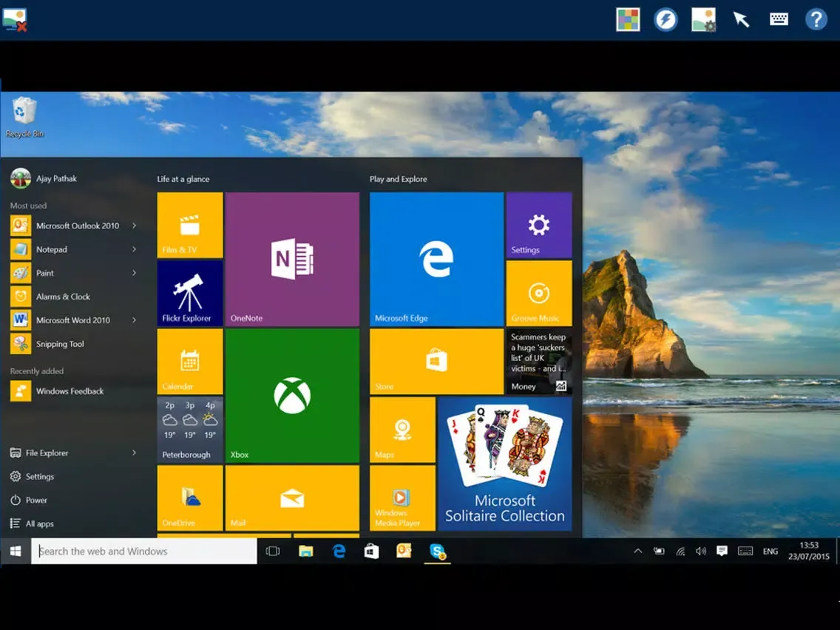This screenshot has height=630, width=840.
Task: Click the Power option
Action: pos(29,500)
